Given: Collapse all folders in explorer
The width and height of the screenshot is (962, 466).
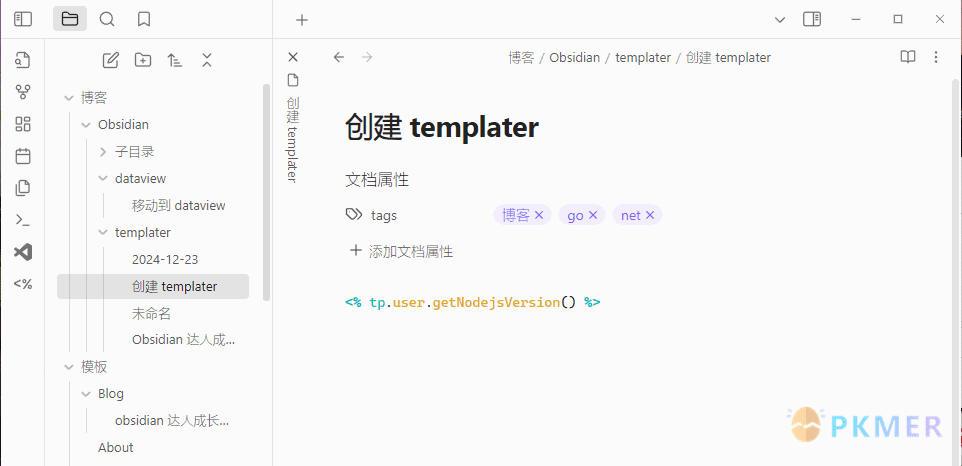Looking at the screenshot, I should (207, 60).
